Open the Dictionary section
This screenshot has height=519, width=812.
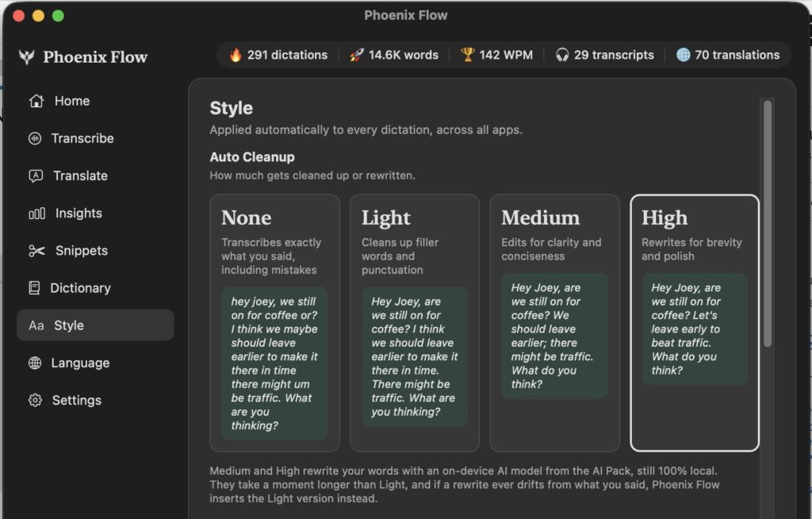(80, 288)
